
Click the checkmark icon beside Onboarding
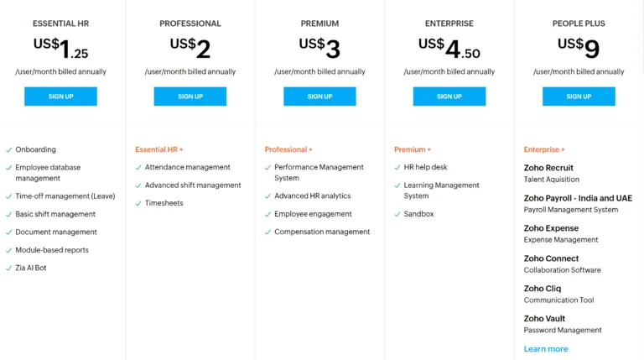tap(8, 149)
